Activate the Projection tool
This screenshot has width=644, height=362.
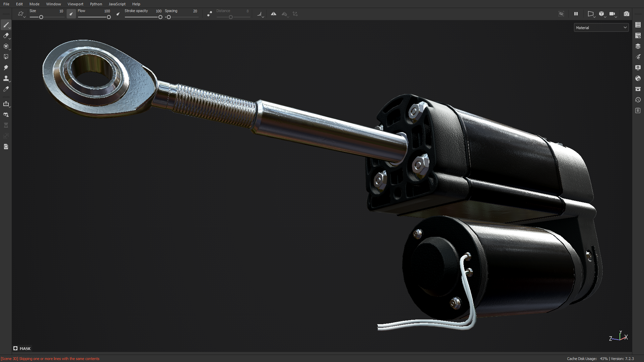[x=6, y=47]
